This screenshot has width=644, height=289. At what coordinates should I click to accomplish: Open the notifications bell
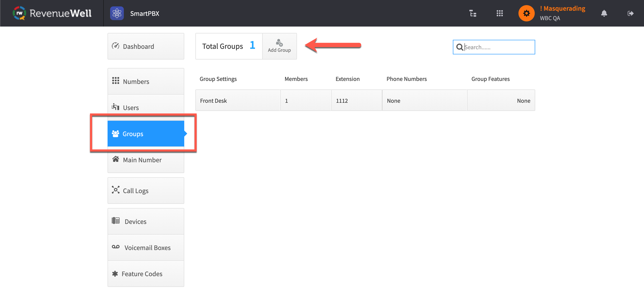coord(604,13)
